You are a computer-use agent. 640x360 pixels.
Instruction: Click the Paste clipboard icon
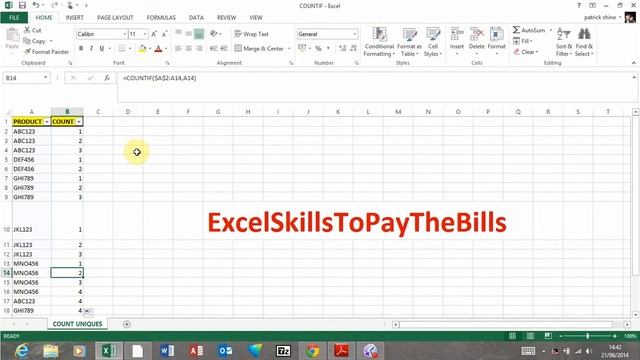tap(12, 36)
